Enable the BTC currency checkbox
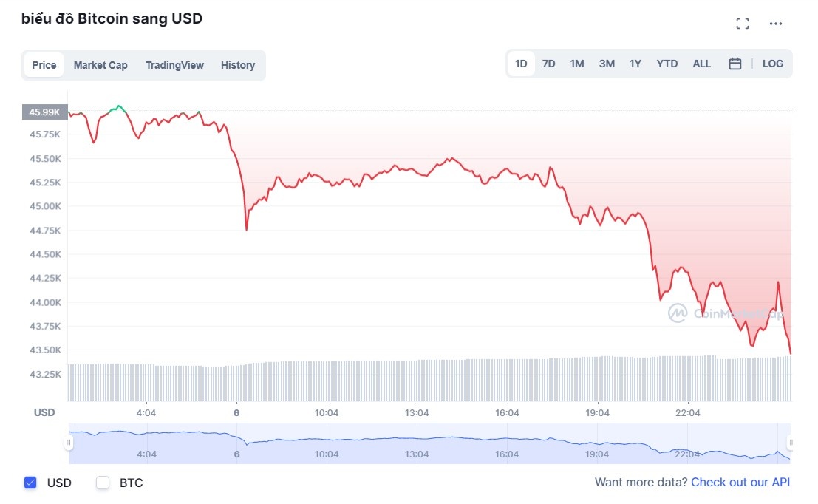The height and width of the screenshot is (504, 818). tap(101, 483)
